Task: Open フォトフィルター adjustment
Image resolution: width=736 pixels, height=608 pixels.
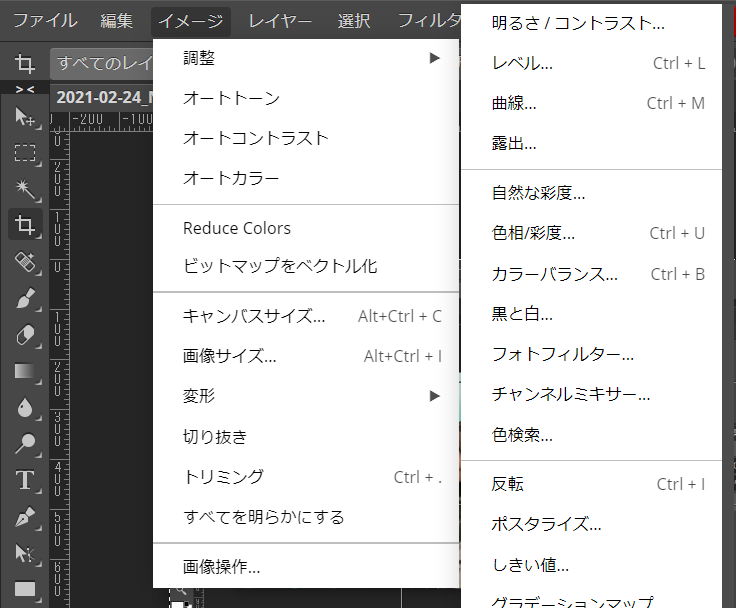Action: point(591,354)
